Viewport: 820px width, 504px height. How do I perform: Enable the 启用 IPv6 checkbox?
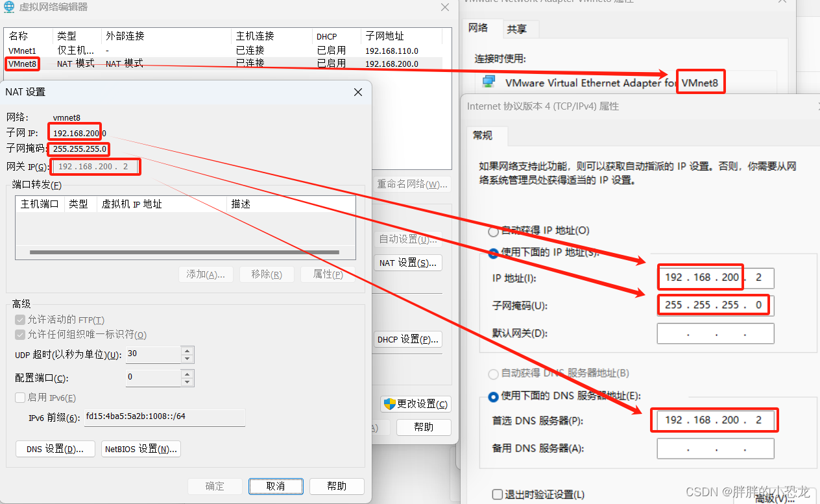[20, 398]
